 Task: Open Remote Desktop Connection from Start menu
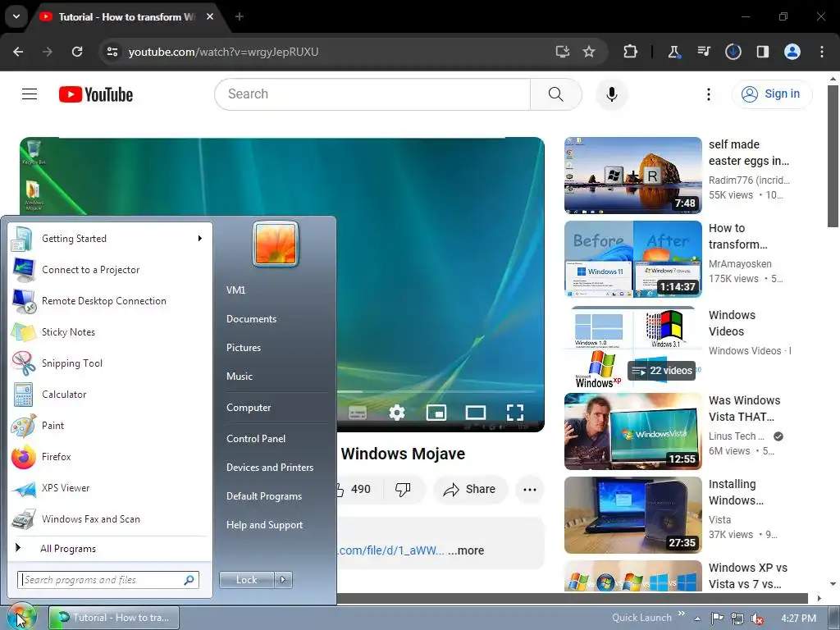point(109,301)
